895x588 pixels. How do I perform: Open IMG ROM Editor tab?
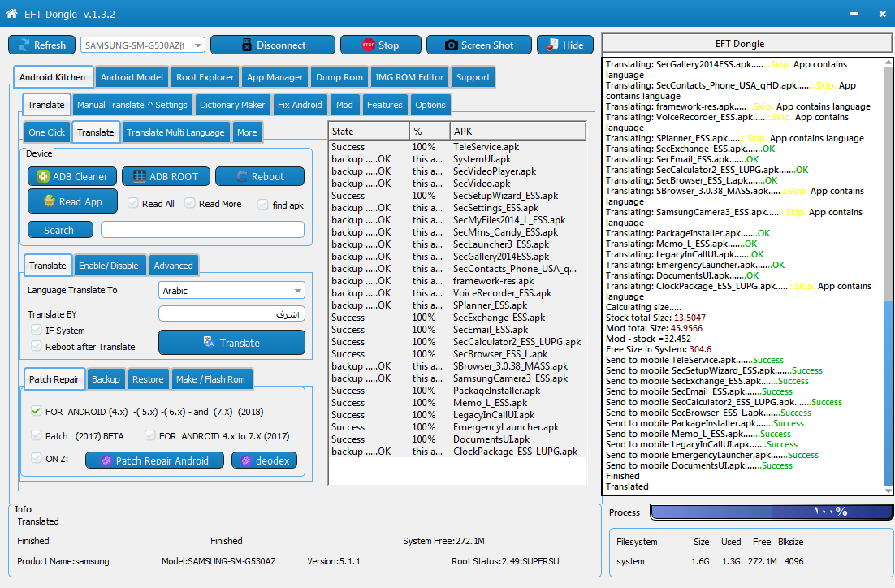(x=409, y=77)
